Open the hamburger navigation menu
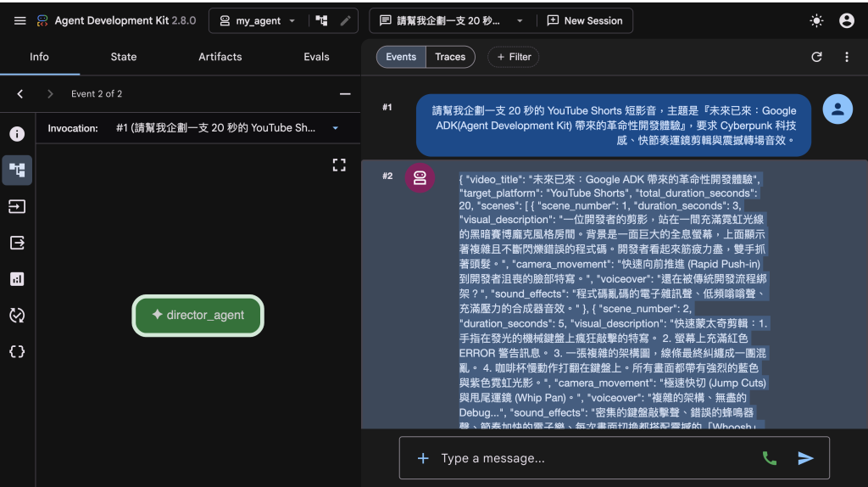 pos(20,21)
